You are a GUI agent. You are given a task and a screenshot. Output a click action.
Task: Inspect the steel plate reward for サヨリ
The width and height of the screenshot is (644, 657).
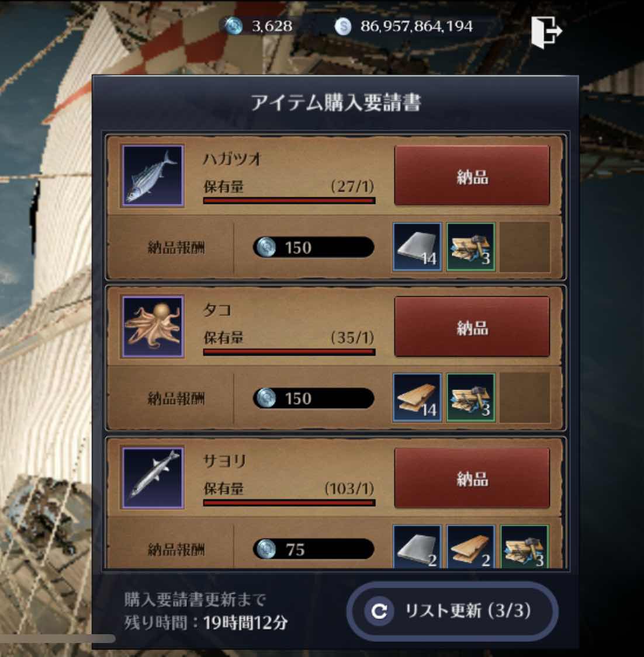[x=417, y=547]
